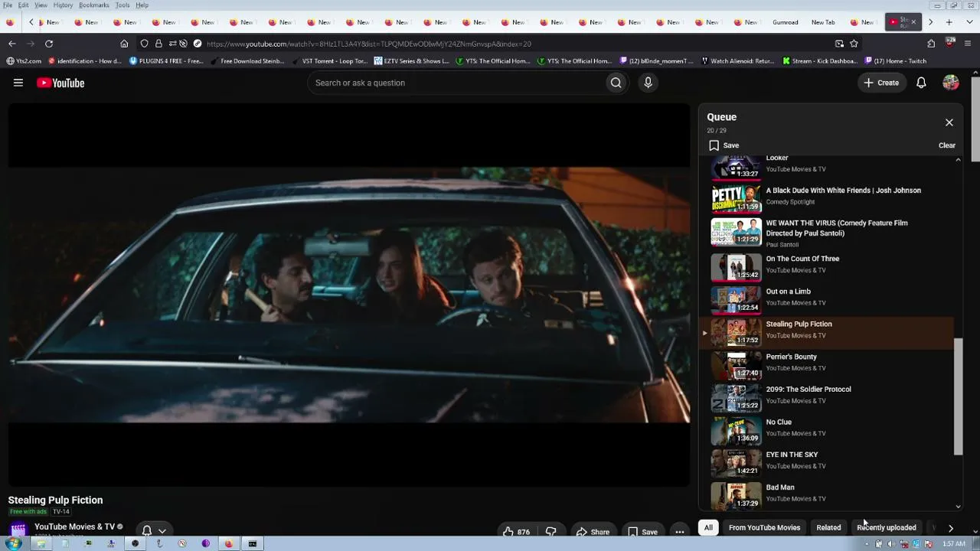
Task: Go back in browser history
Action: [11, 44]
